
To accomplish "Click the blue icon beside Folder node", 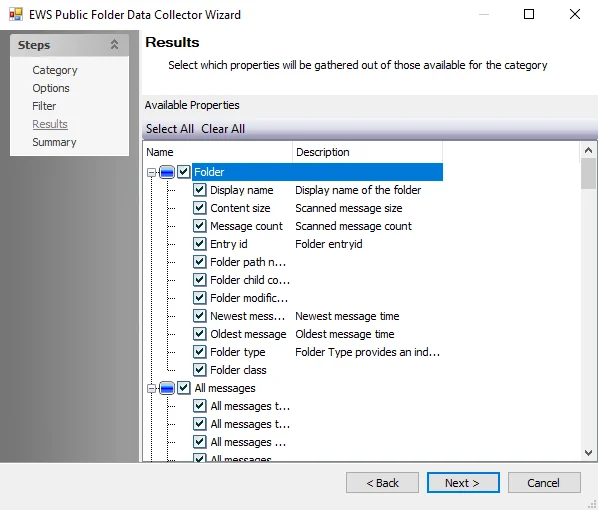I will pos(167,172).
